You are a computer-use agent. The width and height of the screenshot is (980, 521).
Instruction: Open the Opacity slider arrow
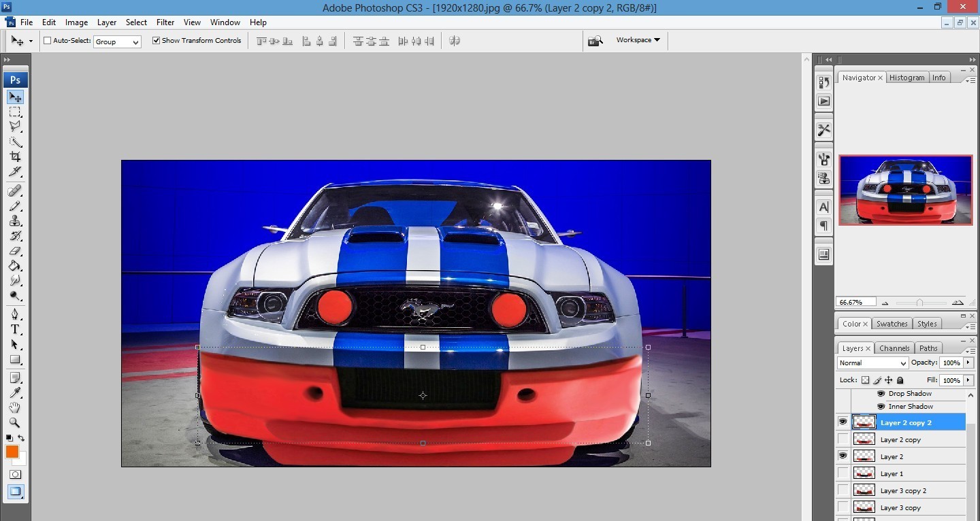pos(968,363)
